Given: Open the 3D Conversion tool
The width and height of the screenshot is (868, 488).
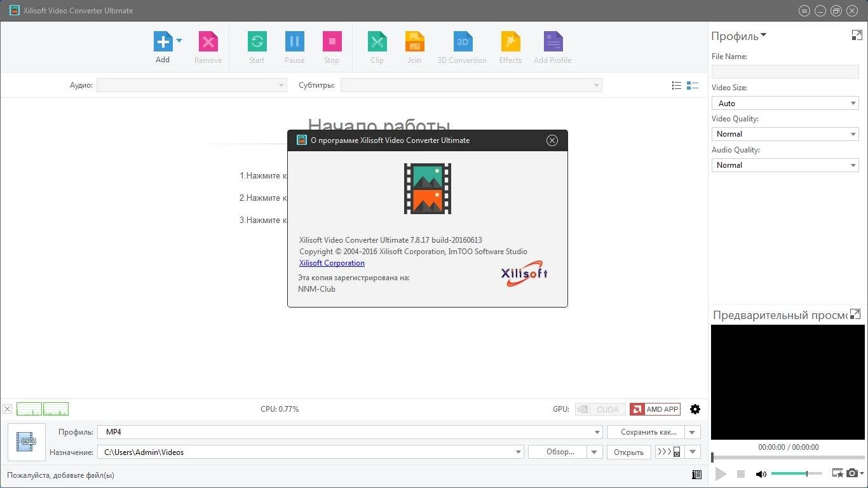Looking at the screenshot, I should [x=463, y=41].
